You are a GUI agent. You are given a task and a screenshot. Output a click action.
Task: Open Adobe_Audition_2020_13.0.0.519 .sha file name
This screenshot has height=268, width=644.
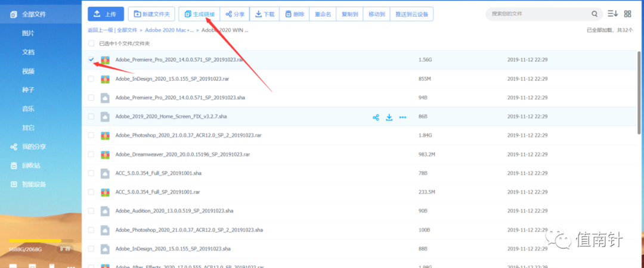tap(175, 211)
